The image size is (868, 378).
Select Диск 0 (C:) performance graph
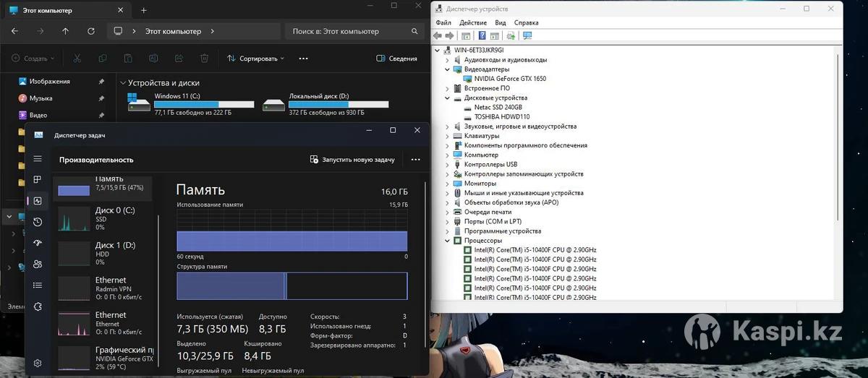coord(105,218)
